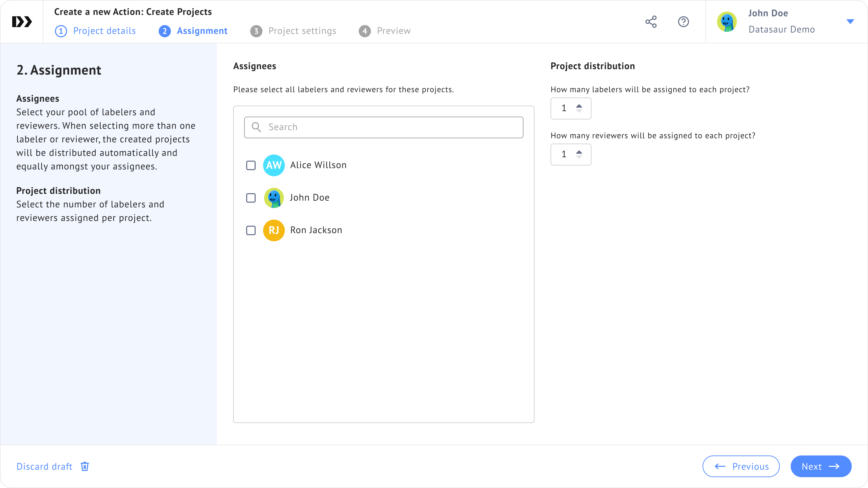868x488 pixels.
Task: Click the Datasaur logo icon
Action: (22, 21)
